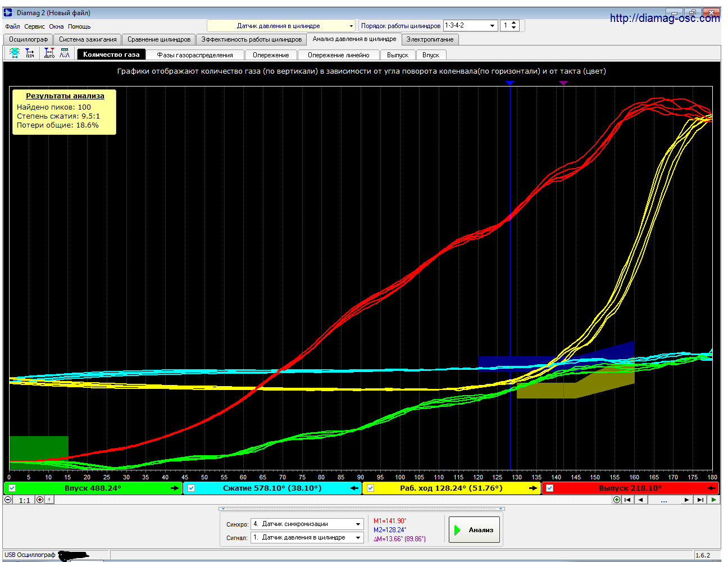Viewport: 728px width, 562px height.
Task: Step back one frame arrow
Action: pos(640,500)
